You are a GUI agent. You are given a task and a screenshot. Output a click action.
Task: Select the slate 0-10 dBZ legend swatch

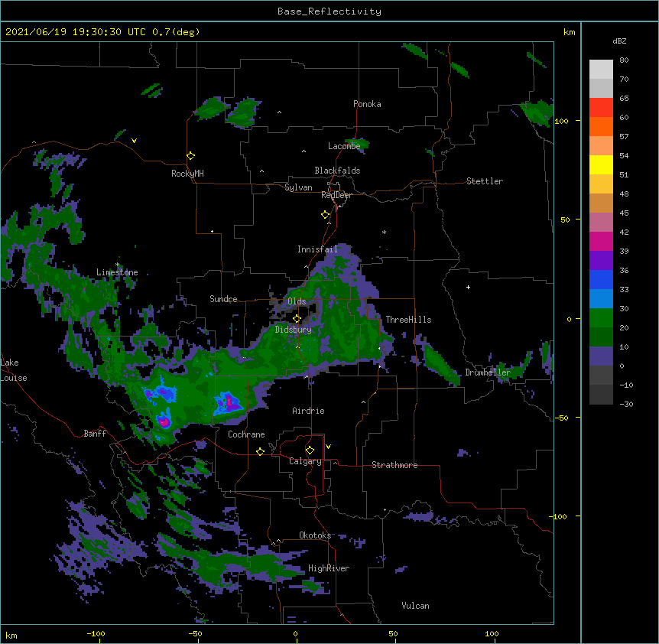click(601, 356)
